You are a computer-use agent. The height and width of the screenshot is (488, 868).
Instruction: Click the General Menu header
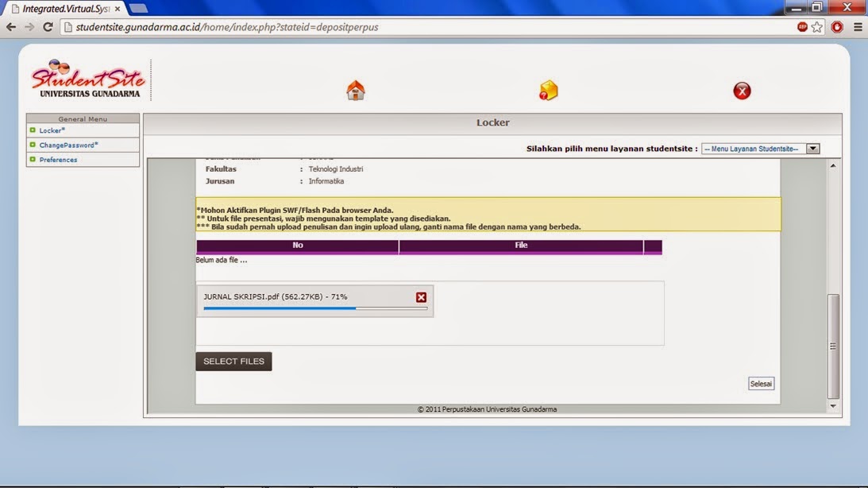(x=83, y=118)
